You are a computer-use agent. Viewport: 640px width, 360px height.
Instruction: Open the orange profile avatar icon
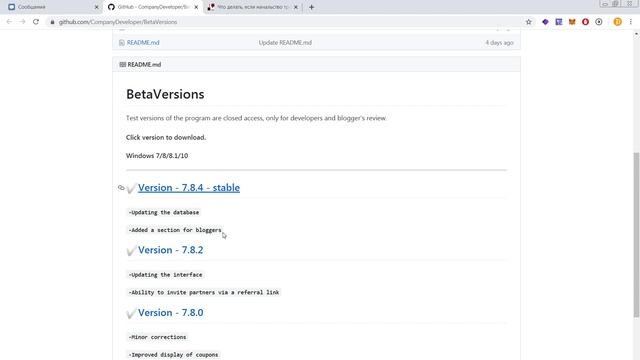(618, 22)
